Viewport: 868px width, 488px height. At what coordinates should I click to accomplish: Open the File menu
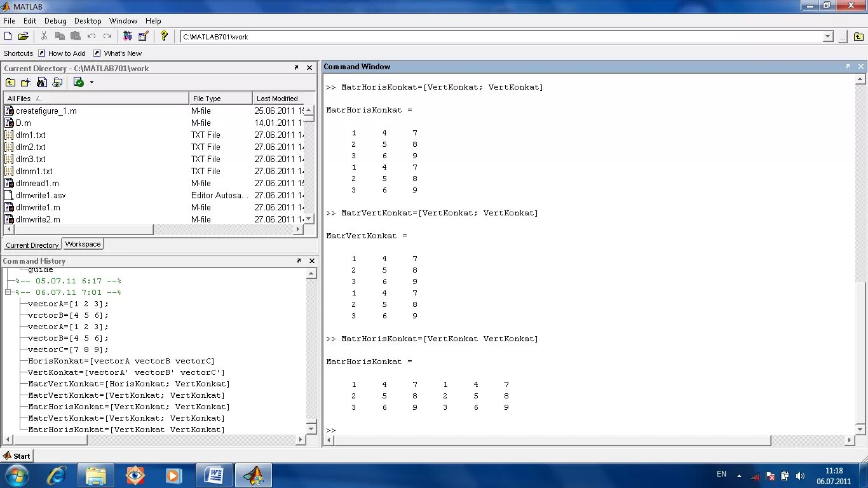pyautogui.click(x=9, y=21)
